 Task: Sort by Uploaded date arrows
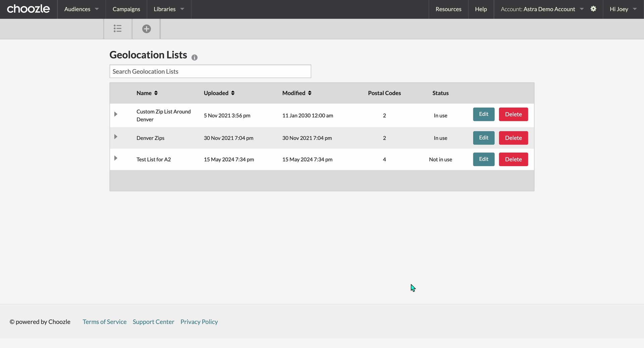pyautogui.click(x=233, y=93)
